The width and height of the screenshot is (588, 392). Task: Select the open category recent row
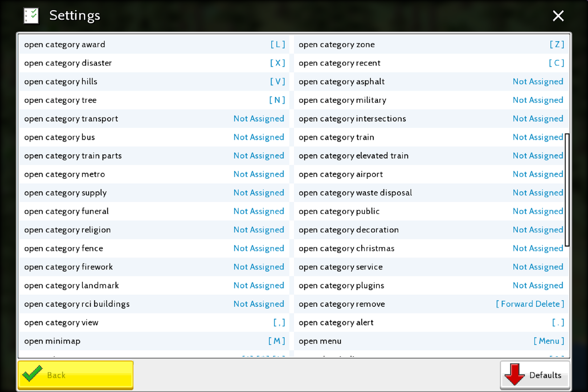click(431, 63)
